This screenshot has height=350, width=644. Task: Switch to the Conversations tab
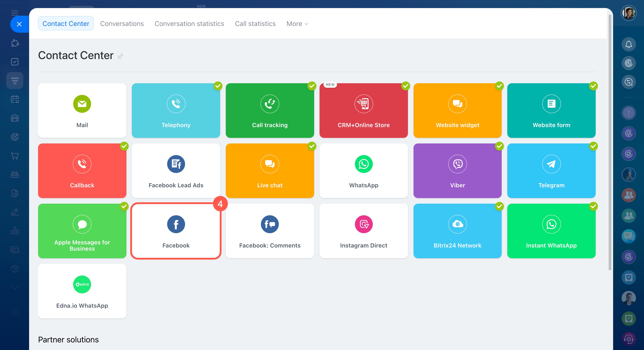[122, 23]
